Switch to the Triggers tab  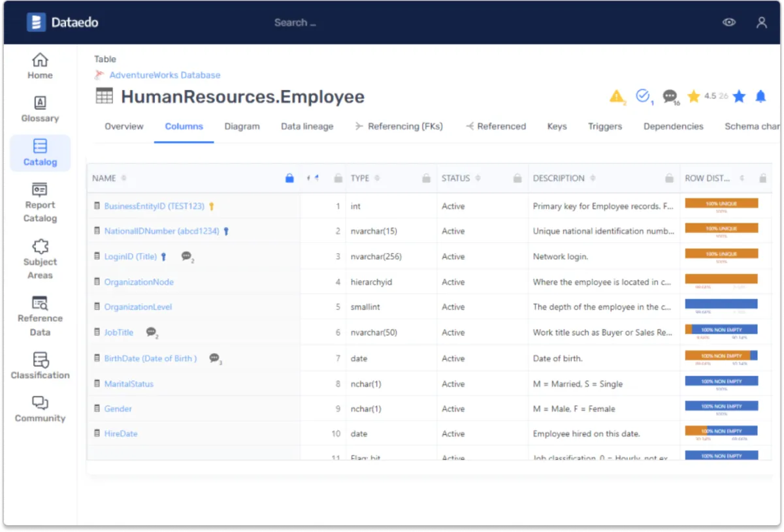click(x=605, y=127)
